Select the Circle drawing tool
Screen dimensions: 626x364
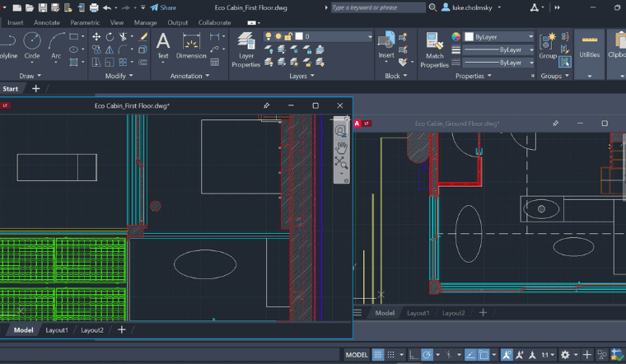point(32,45)
